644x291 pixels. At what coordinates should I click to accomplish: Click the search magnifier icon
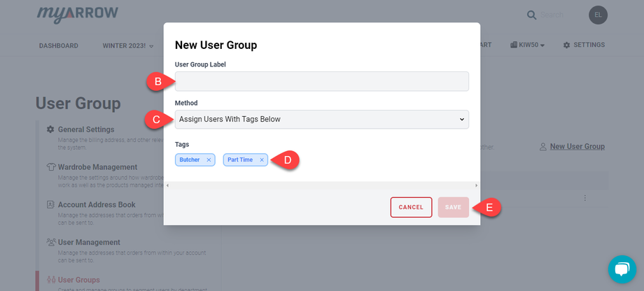(x=532, y=15)
